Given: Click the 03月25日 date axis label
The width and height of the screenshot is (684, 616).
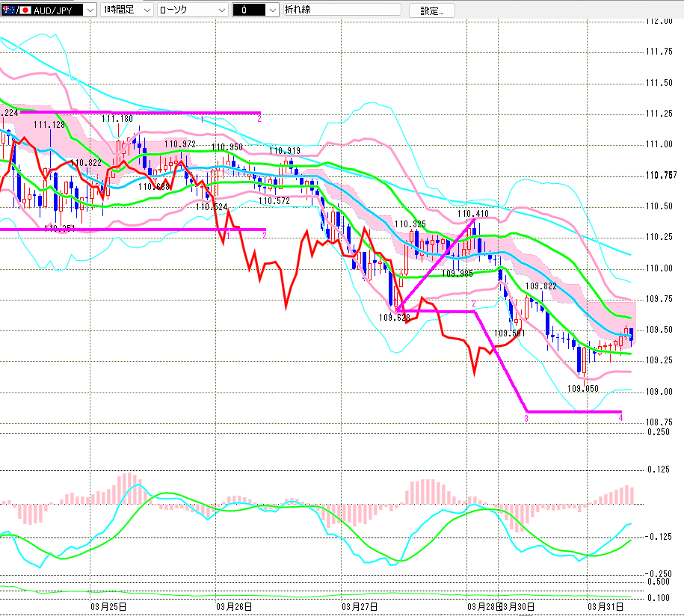Looking at the screenshot, I should coord(108,606).
